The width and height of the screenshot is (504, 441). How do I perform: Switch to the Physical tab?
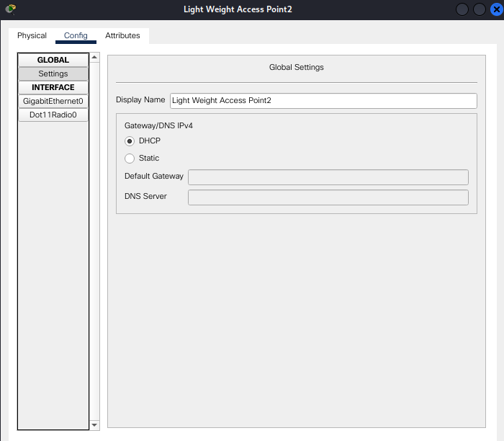[x=32, y=35]
